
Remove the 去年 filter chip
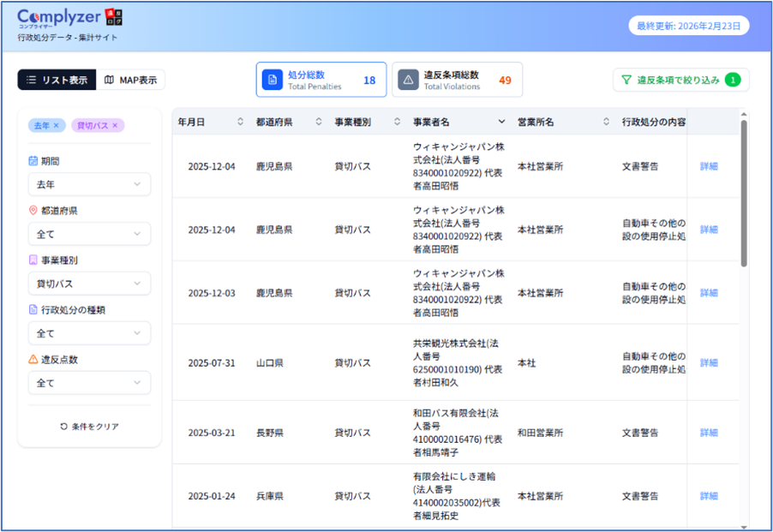pyautogui.click(x=57, y=124)
